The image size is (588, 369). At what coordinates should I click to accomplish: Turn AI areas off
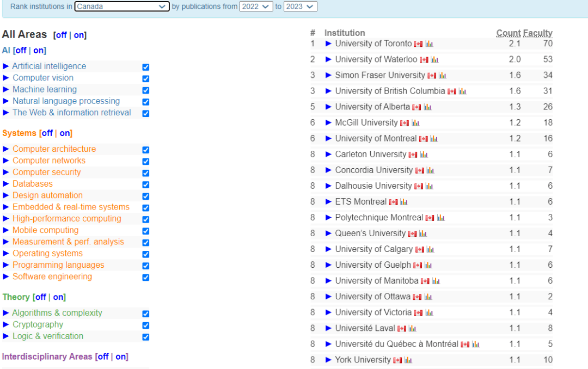[21, 51]
